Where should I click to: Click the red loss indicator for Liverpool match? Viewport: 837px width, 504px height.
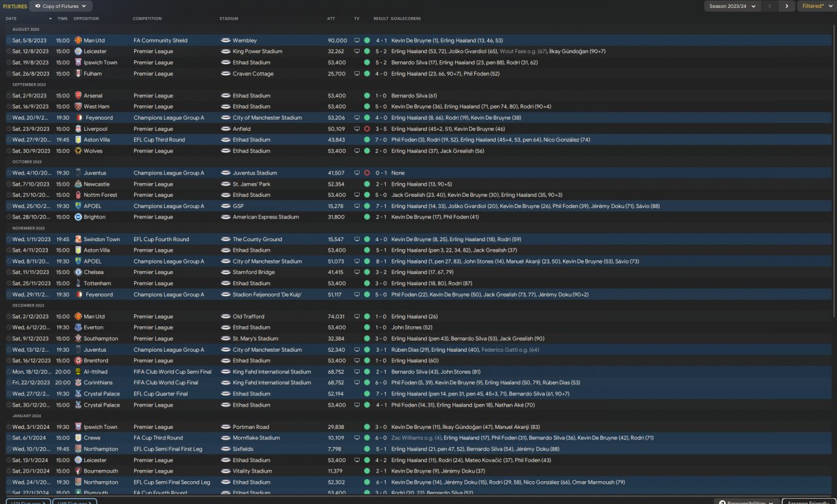(x=367, y=129)
